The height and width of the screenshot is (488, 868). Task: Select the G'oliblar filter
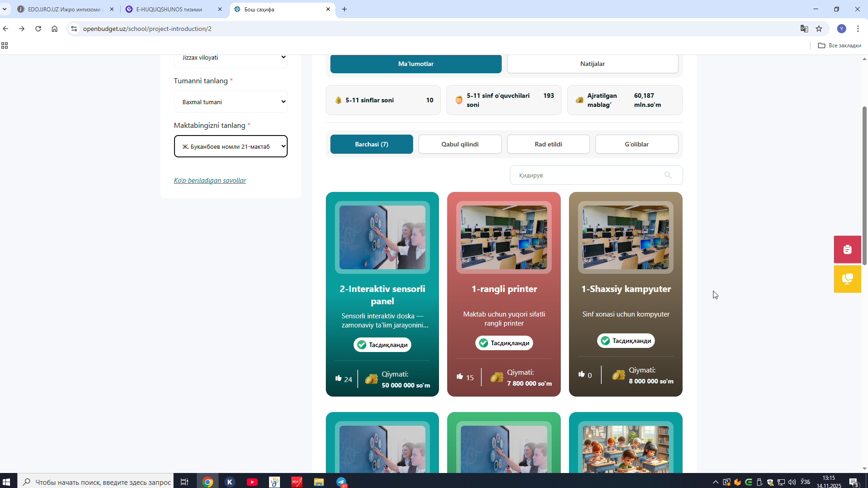637,144
